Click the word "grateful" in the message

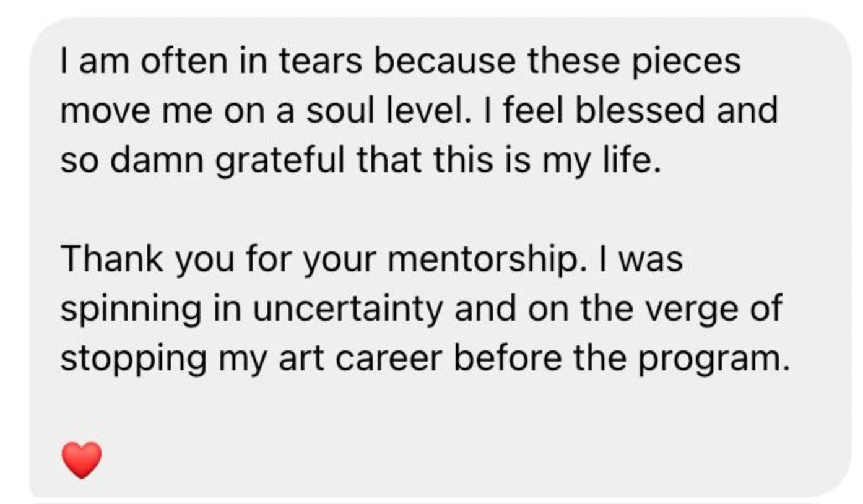pos(281,160)
